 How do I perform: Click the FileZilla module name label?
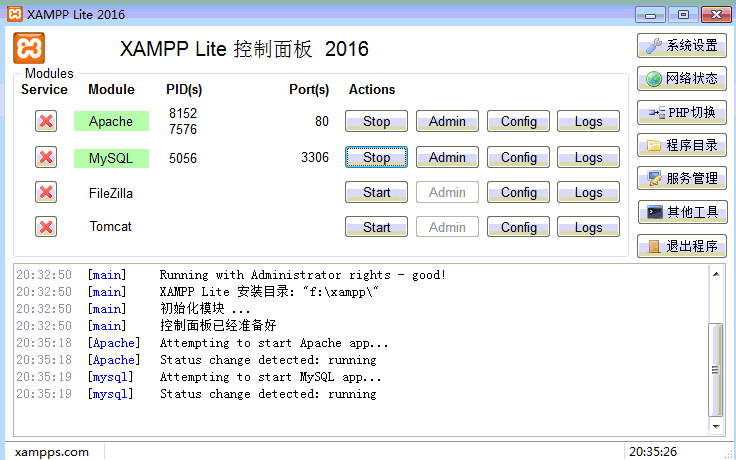111,193
